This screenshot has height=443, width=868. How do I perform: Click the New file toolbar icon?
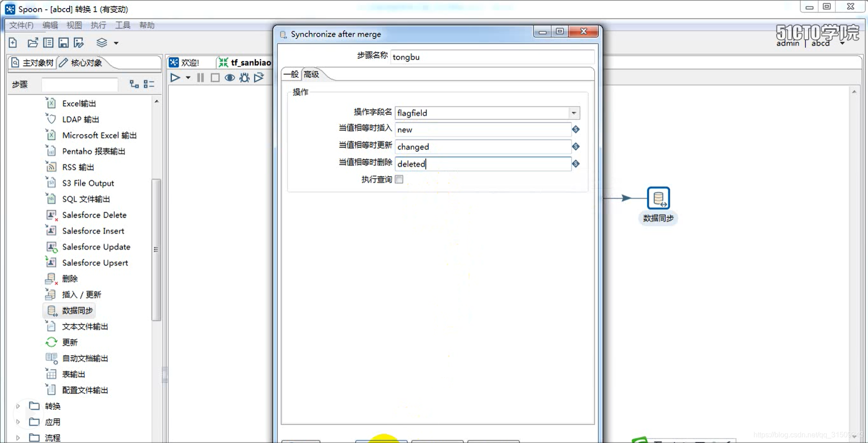pyautogui.click(x=13, y=43)
